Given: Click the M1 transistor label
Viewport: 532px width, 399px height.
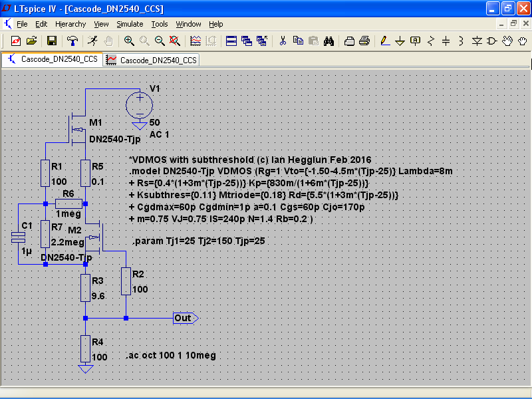Looking at the screenshot, I should [96, 122].
